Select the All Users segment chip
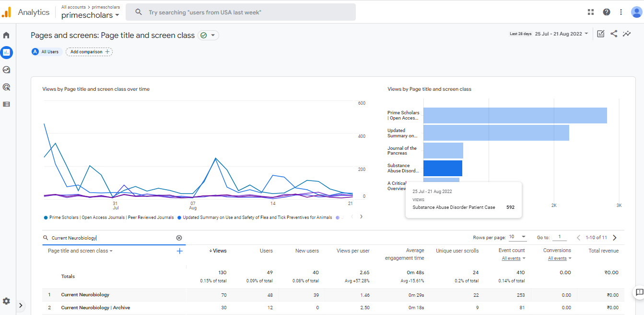 (46, 52)
